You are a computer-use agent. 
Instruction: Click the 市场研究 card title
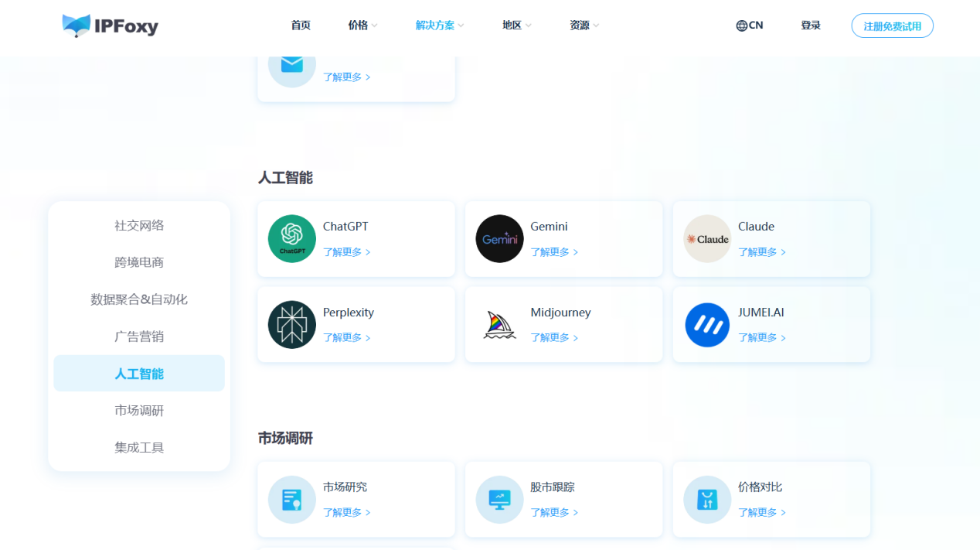pos(345,487)
